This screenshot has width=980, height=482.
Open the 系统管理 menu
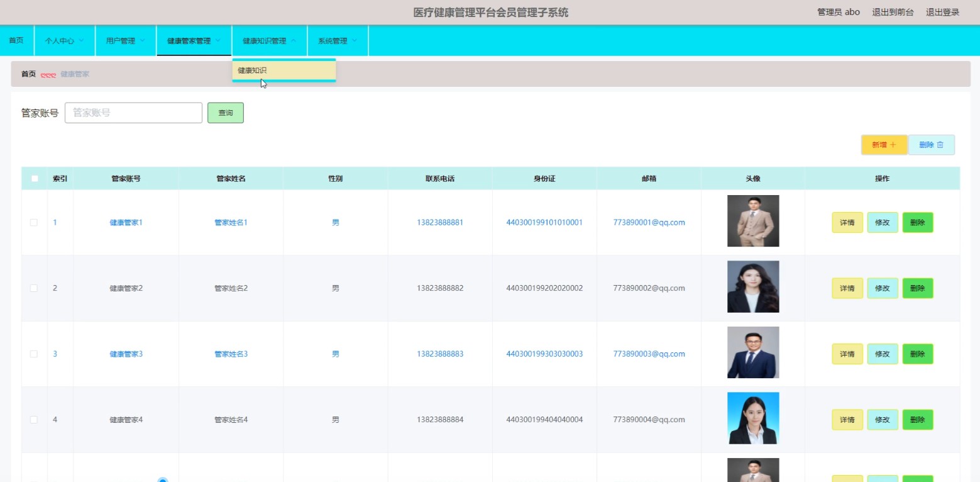pyautogui.click(x=338, y=41)
